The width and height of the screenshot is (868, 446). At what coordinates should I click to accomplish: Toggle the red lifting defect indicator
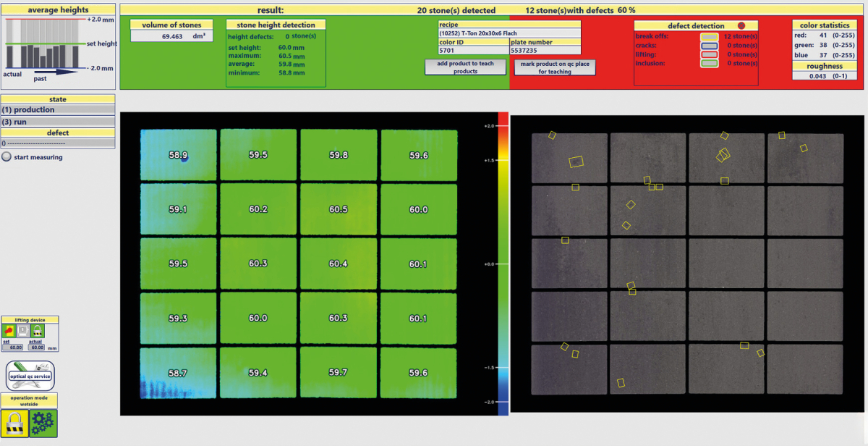pos(709,54)
